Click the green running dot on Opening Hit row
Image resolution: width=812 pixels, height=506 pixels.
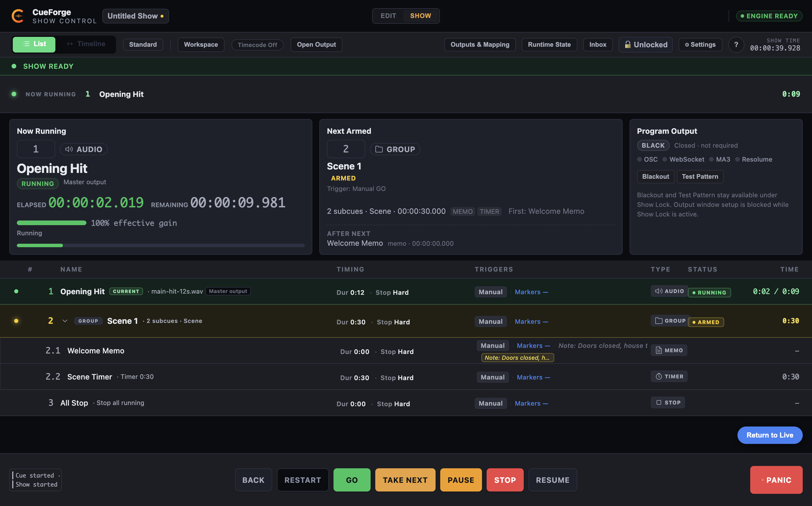[16, 292]
